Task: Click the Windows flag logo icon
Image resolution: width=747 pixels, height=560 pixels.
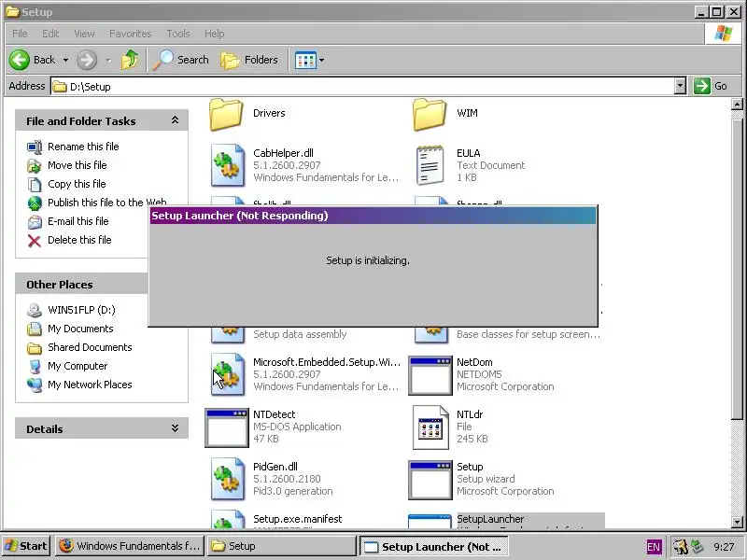Action: 723,34
